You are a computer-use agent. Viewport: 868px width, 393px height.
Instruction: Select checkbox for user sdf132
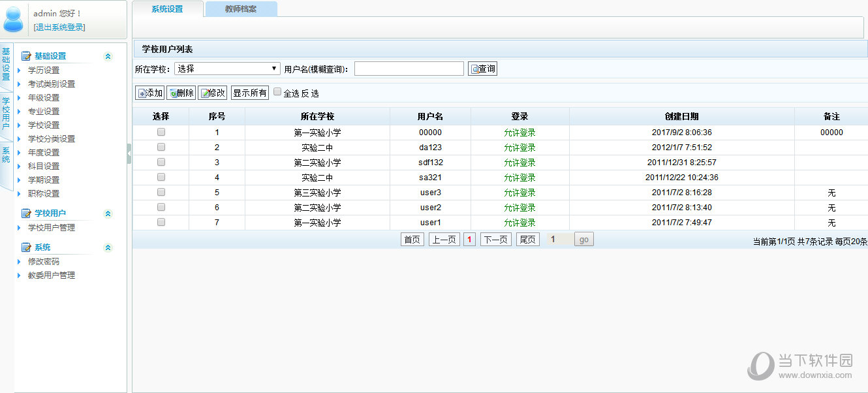coord(161,162)
